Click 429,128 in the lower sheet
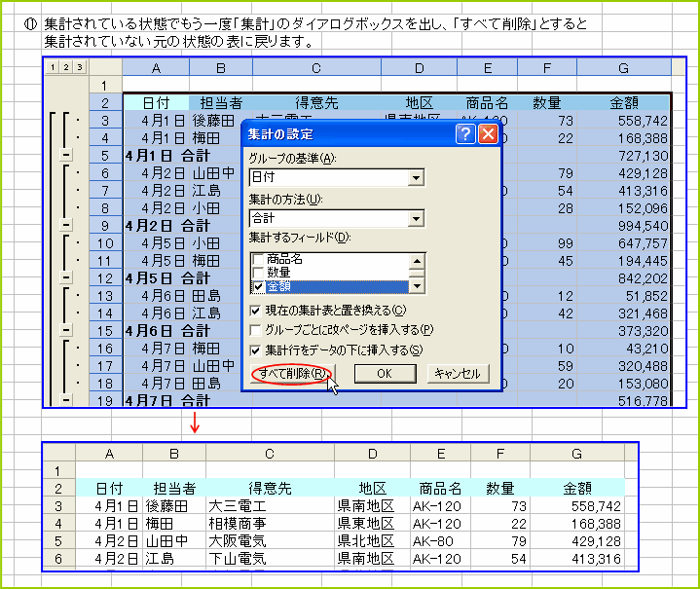Screen dimensions: 700x589 point(577,541)
